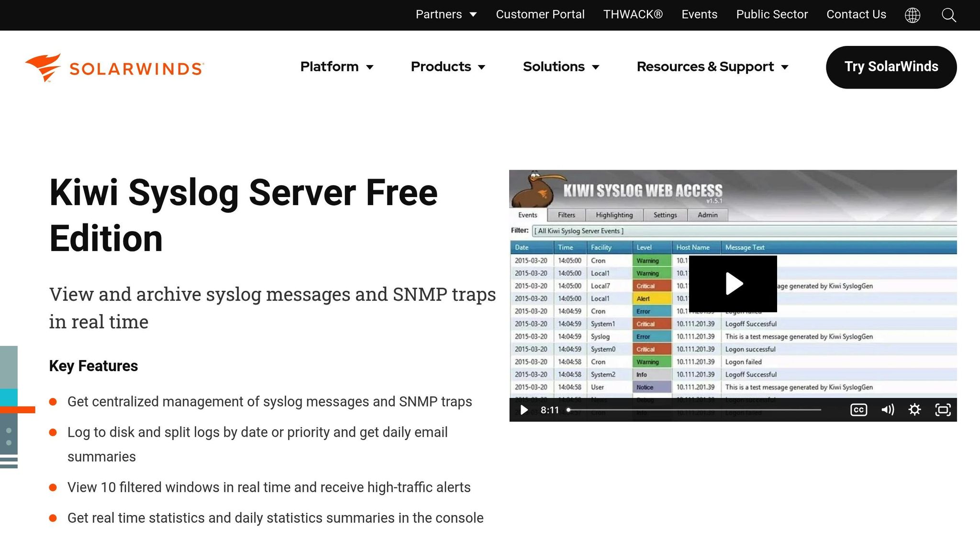Select THWACK® in the top navigation

click(633, 14)
